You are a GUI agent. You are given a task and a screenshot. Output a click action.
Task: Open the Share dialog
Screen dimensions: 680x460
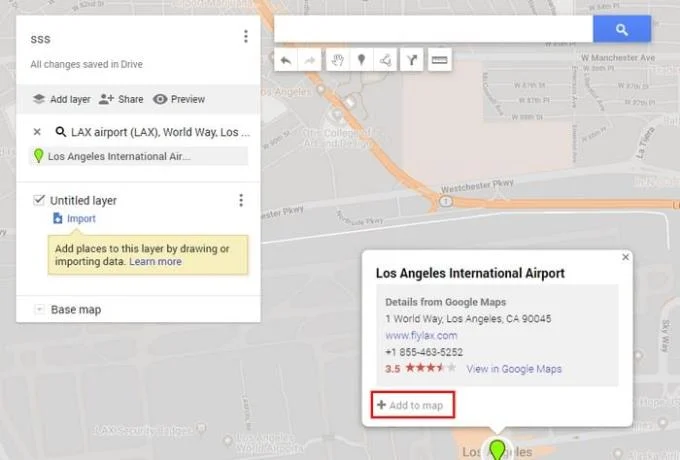[x=121, y=99]
